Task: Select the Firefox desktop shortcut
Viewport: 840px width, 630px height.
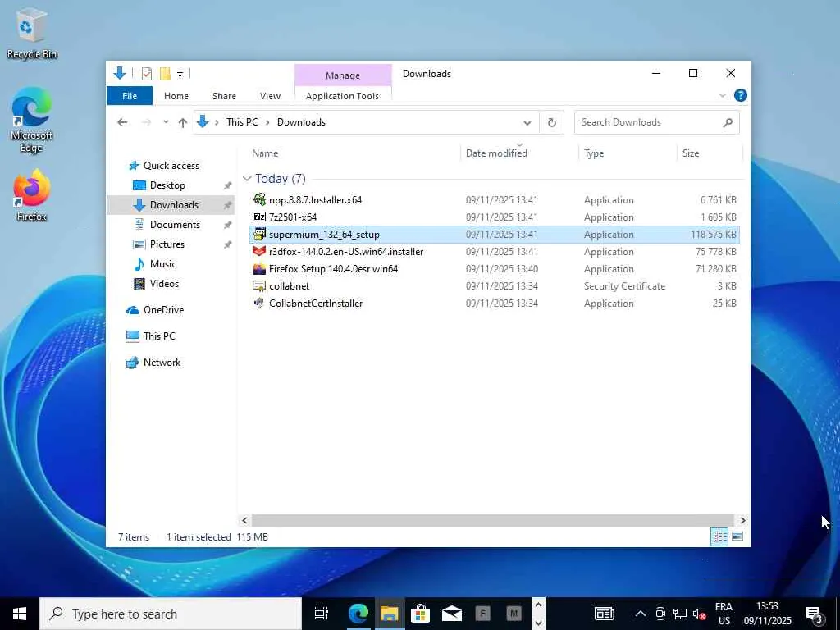Action: [x=31, y=195]
